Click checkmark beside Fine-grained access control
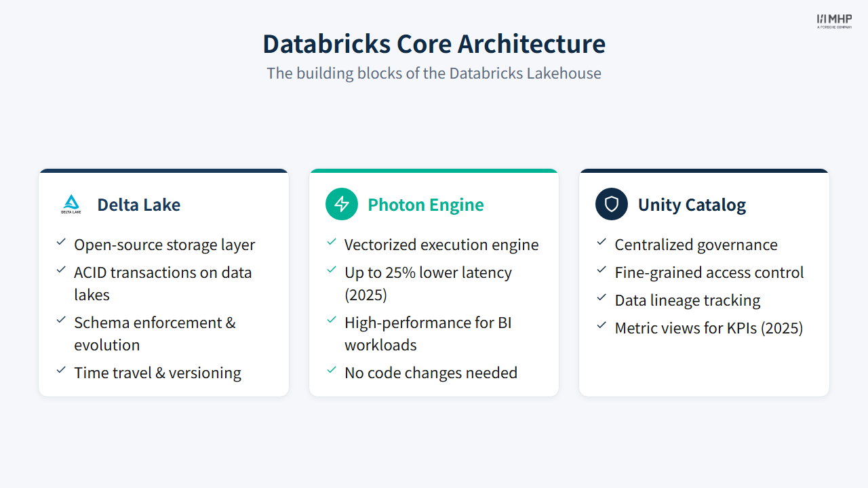The width and height of the screenshot is (868, 488). (601, 270)
